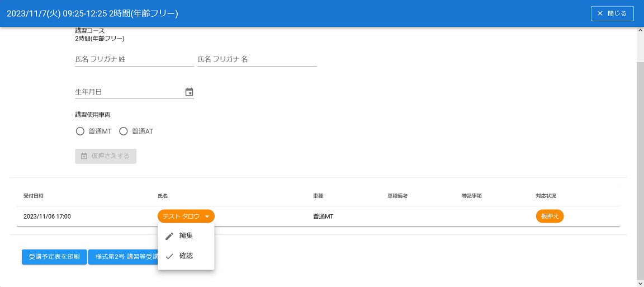The image size is (644, 287).
Task: Open the birthdate calendar picker icon
Action: 189,92
